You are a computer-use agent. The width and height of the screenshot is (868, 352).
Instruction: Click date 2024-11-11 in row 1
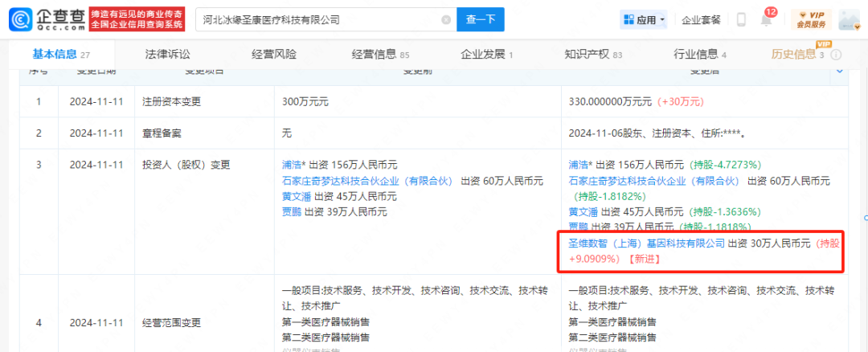(x=96, y=102)
